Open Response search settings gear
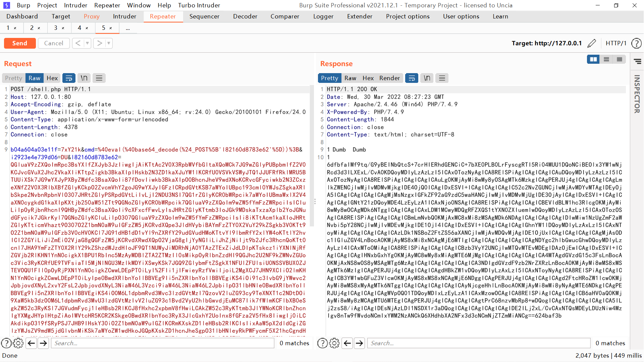This screenshot has height=362, width=644. click(334, 343)
